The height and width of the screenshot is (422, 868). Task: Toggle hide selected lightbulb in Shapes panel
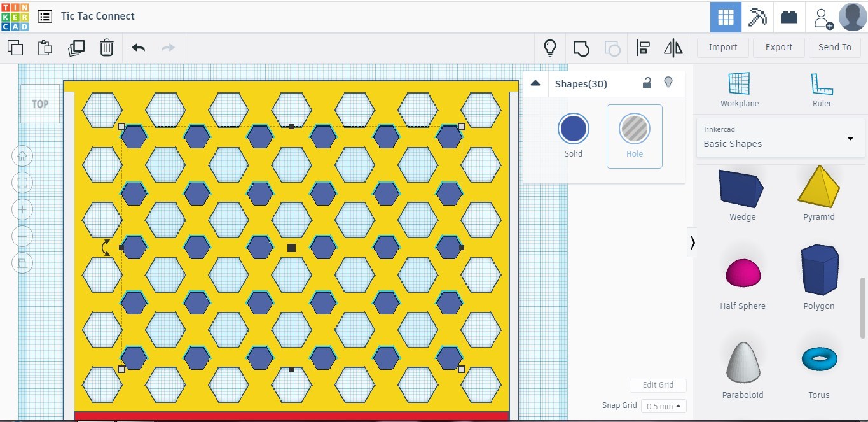pyautogui.click(x=668, y=83)
